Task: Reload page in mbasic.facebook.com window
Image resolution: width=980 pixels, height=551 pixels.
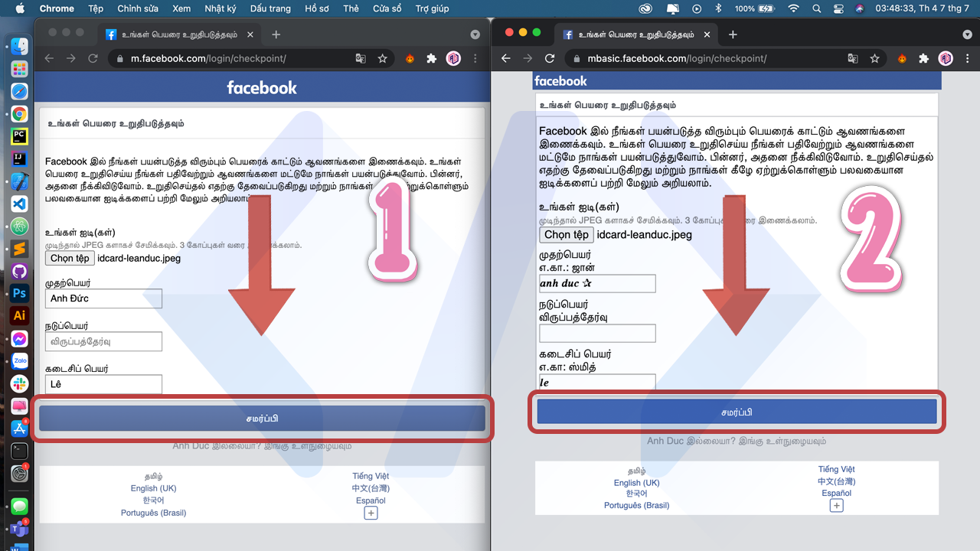Action: point(550,58)
